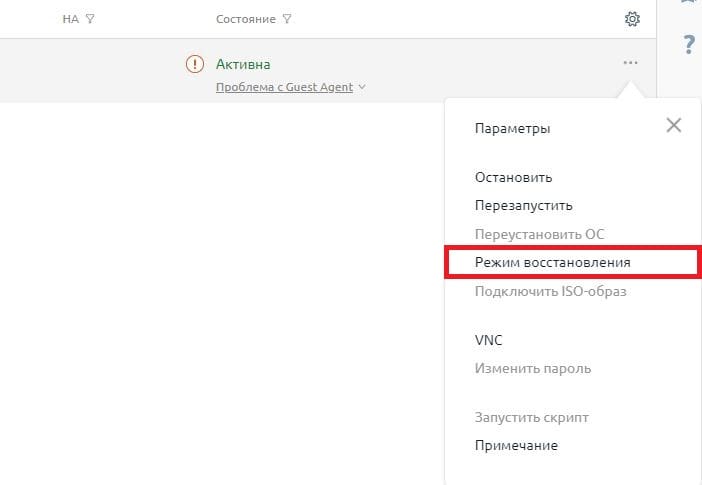Screen dimensions: 702x485
Task: Click the warning exclamation status icon
Action: point(195,64)
